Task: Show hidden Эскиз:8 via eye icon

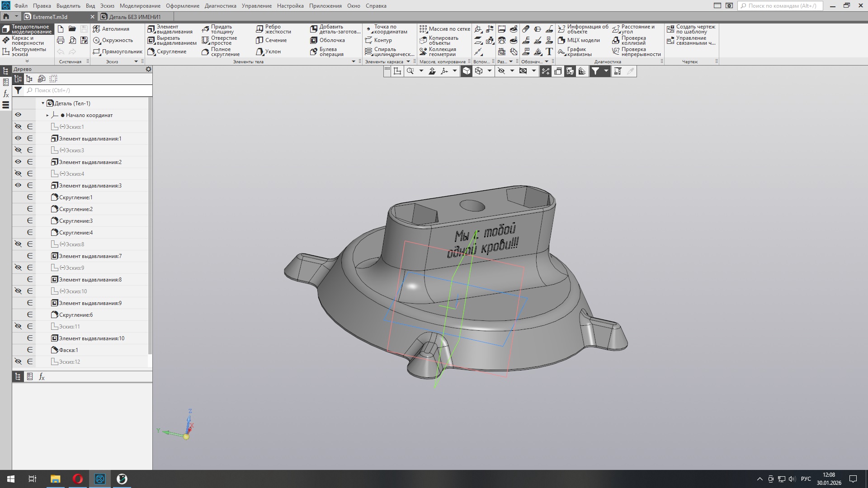Action: (x=18, y=244)
